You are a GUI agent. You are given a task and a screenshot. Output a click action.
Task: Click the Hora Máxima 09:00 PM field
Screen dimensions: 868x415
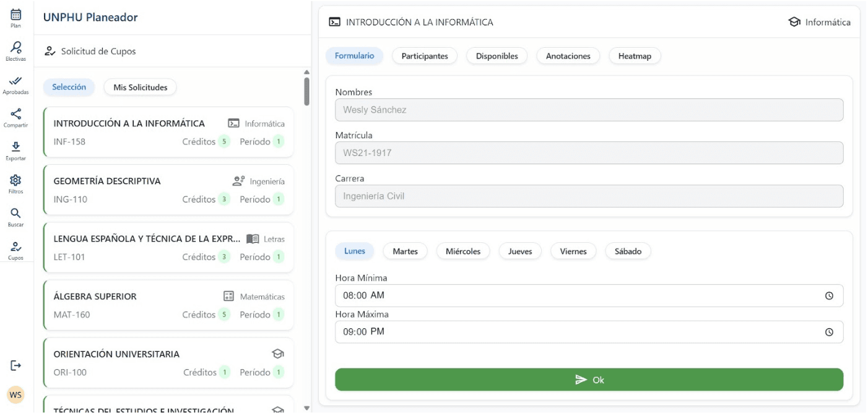click(x=589, y=331)
